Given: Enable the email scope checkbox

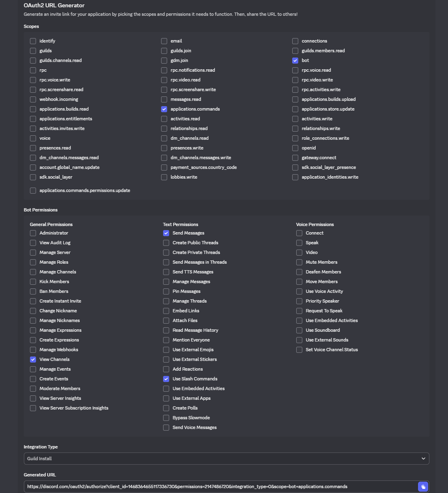Looking at the screenshot, I should 164,41.
